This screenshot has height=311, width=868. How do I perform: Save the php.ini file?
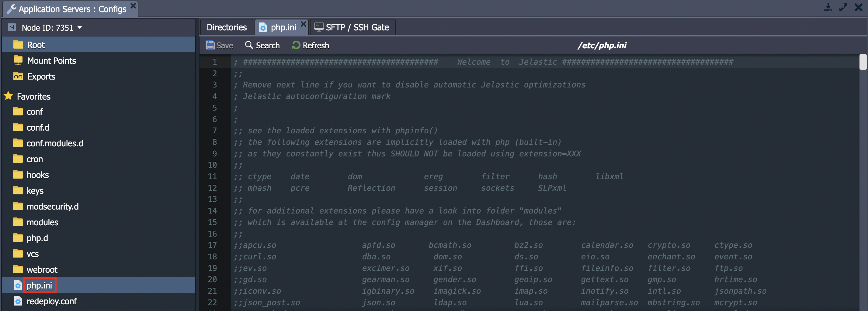219,45
